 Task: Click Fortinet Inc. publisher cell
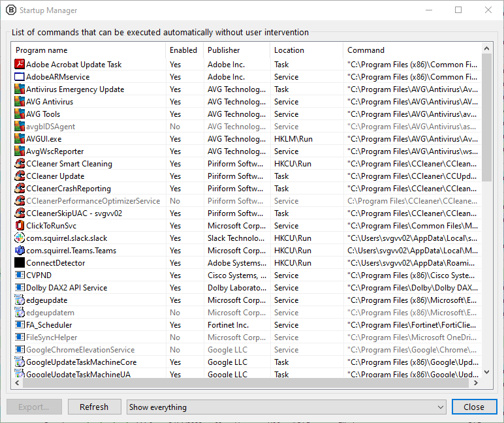tap(228, 325)
